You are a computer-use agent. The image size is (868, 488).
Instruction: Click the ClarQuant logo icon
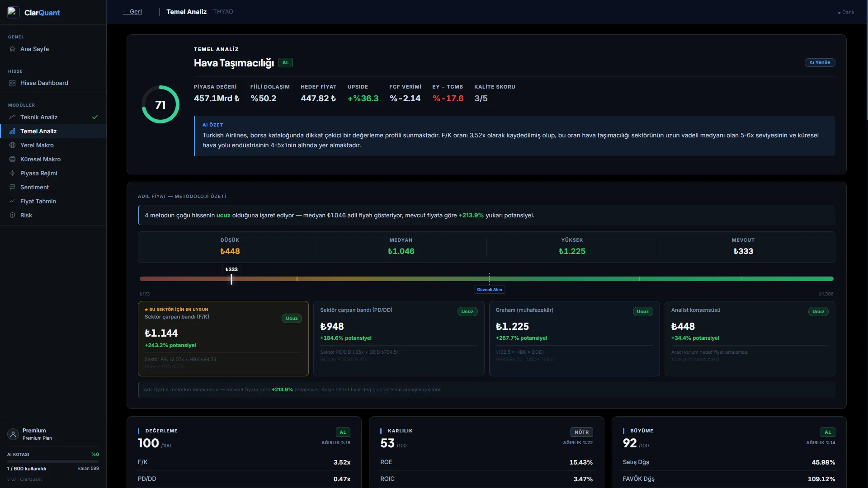13,12
